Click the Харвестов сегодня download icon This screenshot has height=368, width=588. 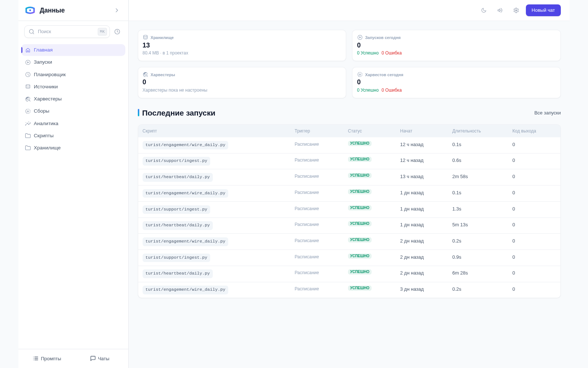coord(360,75)
